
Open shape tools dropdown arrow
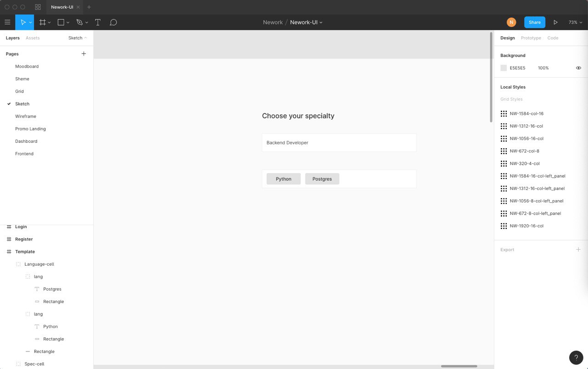68,22
